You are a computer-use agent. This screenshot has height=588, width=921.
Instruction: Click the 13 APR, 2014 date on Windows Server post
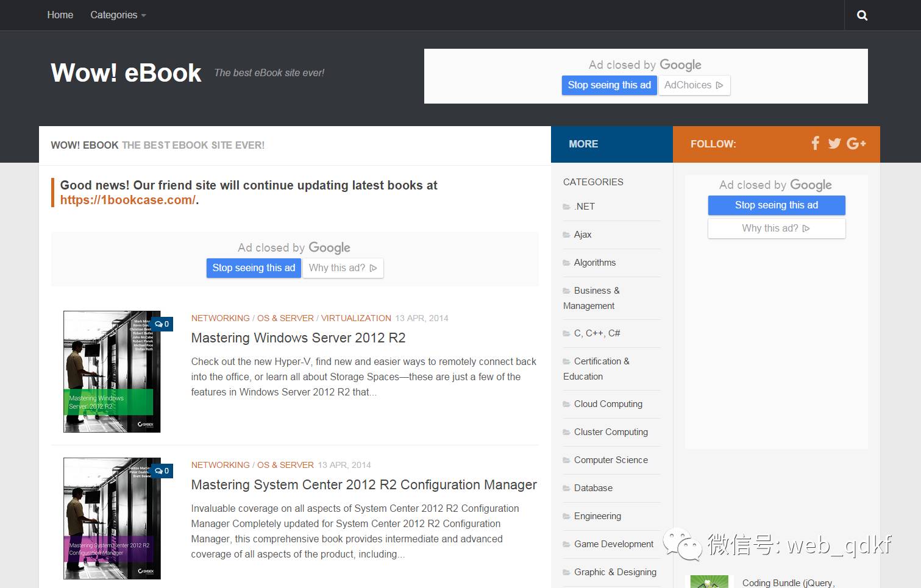coord(422,318)
